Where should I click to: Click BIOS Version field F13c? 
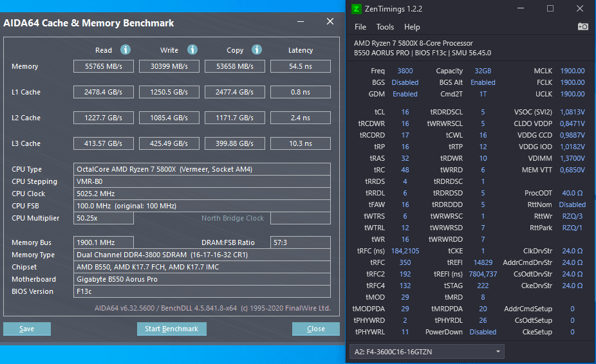[202, 291]
